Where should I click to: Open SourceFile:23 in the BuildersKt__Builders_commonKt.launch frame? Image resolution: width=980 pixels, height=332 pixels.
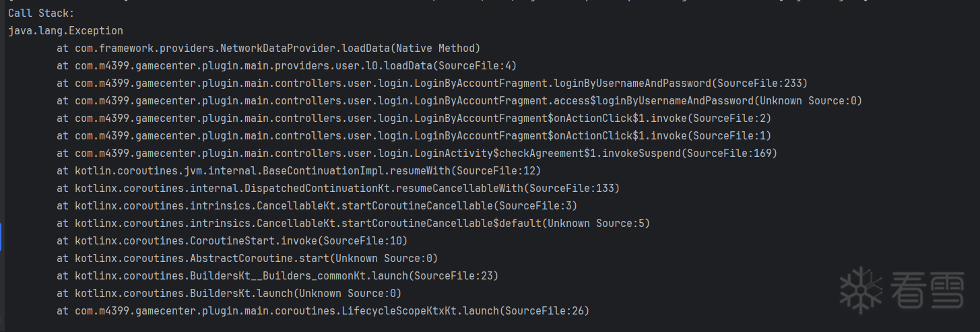[x=457, y=276]
